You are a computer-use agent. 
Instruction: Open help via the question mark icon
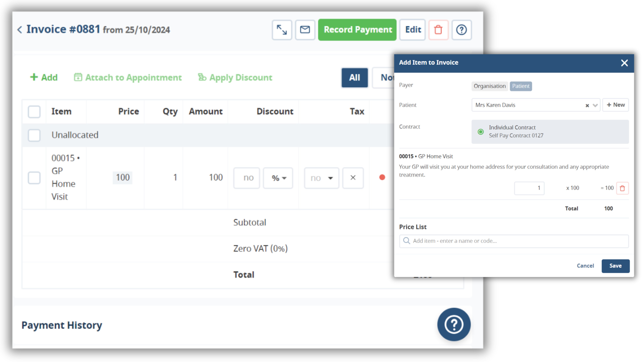click(x=461, y=30)
